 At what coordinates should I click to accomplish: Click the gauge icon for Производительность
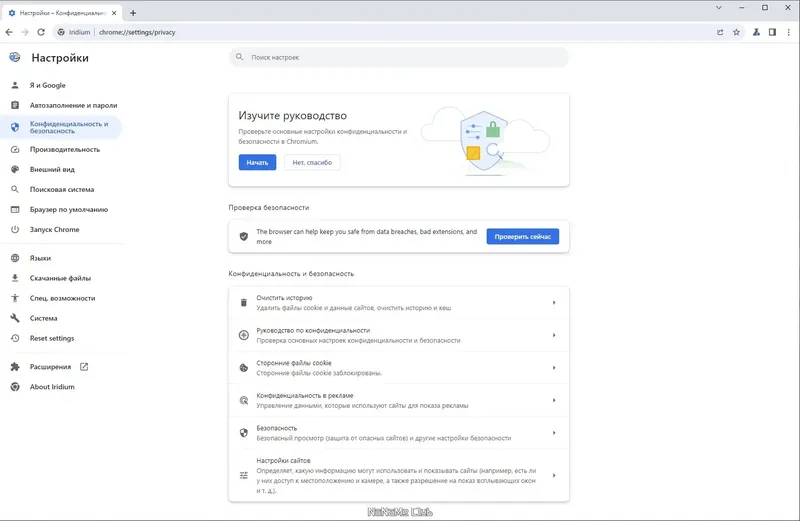coord(15,150)
